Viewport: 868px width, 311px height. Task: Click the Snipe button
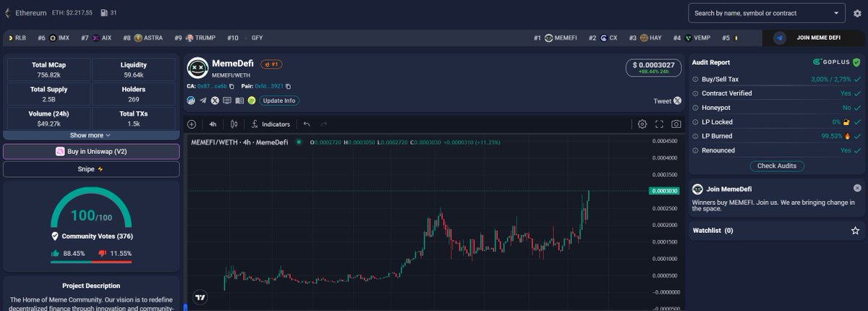coord(91,169)
